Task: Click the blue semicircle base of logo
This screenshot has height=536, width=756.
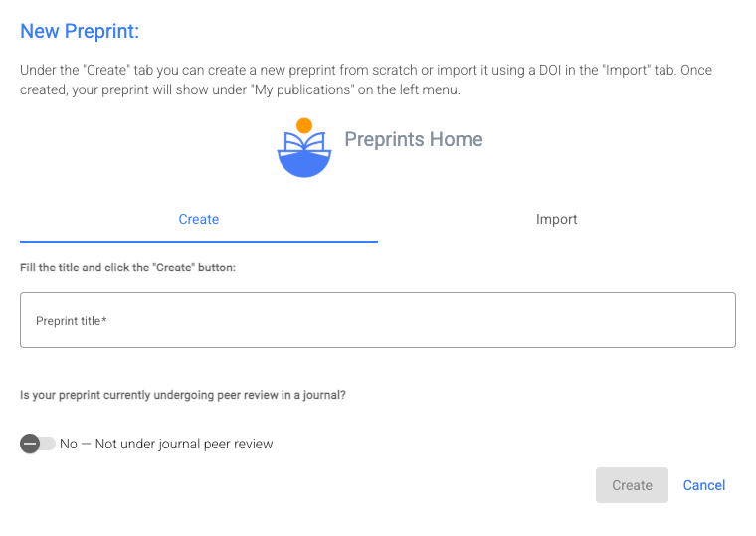Action: pos(303,165)
